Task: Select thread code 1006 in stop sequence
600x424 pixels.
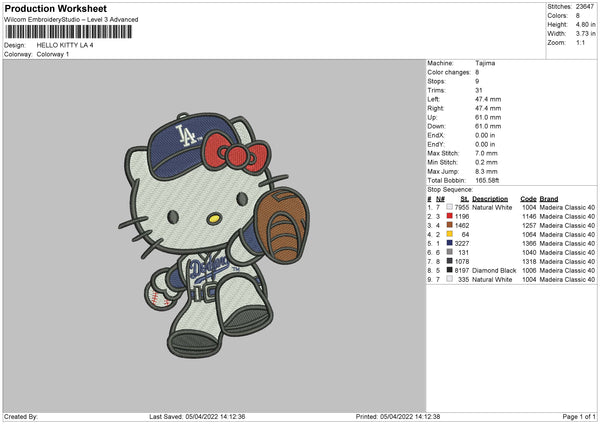Action: [x=529, y=271]
